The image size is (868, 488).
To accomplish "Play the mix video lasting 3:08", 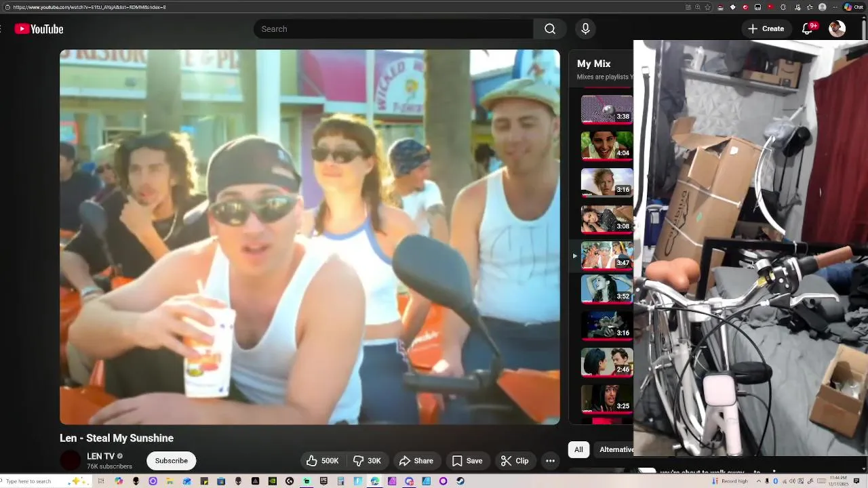I will click(x=607, y=219).
